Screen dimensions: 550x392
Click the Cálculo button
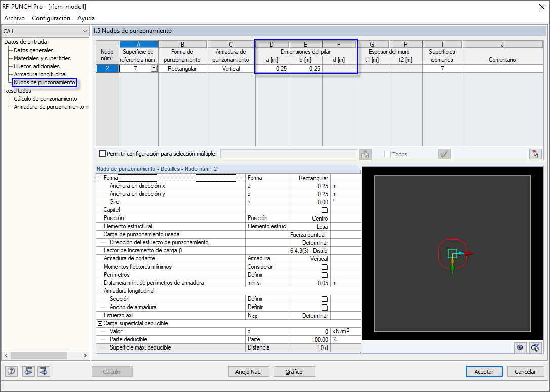click(x=112, y=372)
